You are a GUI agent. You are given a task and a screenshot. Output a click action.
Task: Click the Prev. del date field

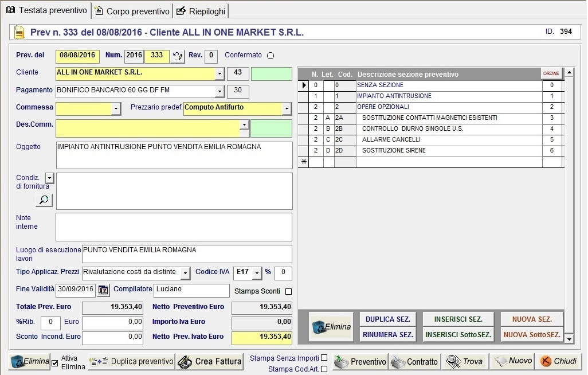pyautogui.click(x=77, y=56)
